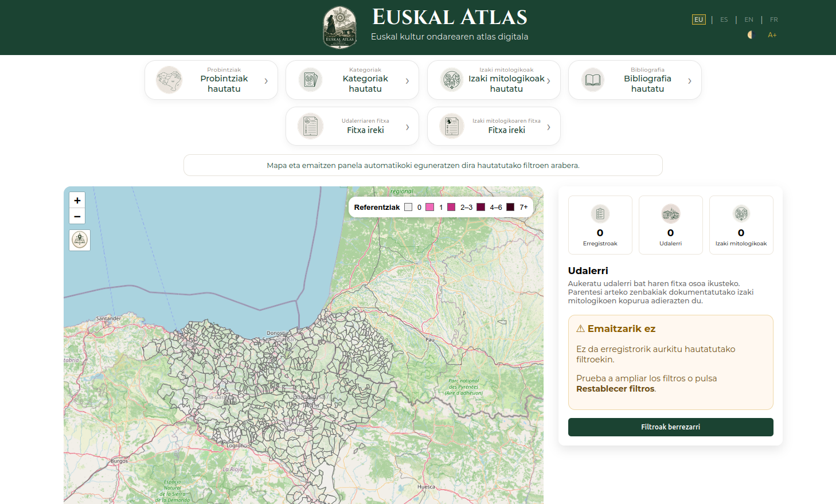Image resolution: width=836 pixels, height=504 pixels.
Task: Click the Euskal Atlas title
Action: pos(450,17)
